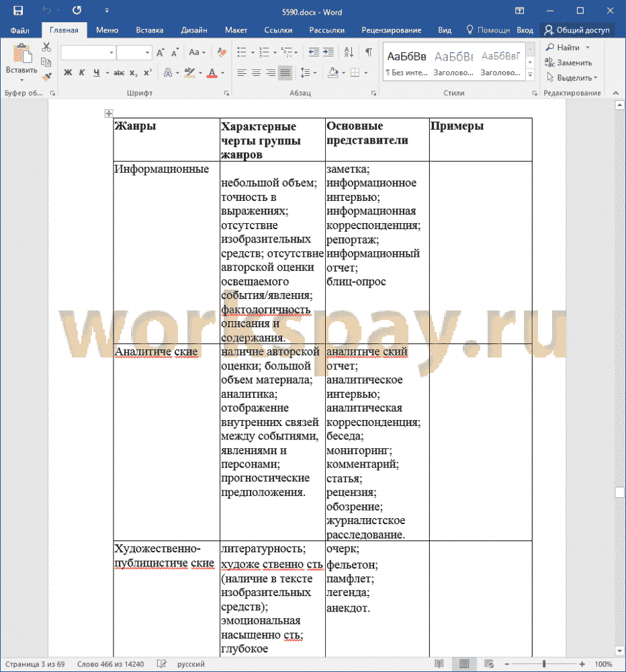This screenshot has height=672, width=626.
Task: Activate the Format Painter brush
Action: coord(46,77)
